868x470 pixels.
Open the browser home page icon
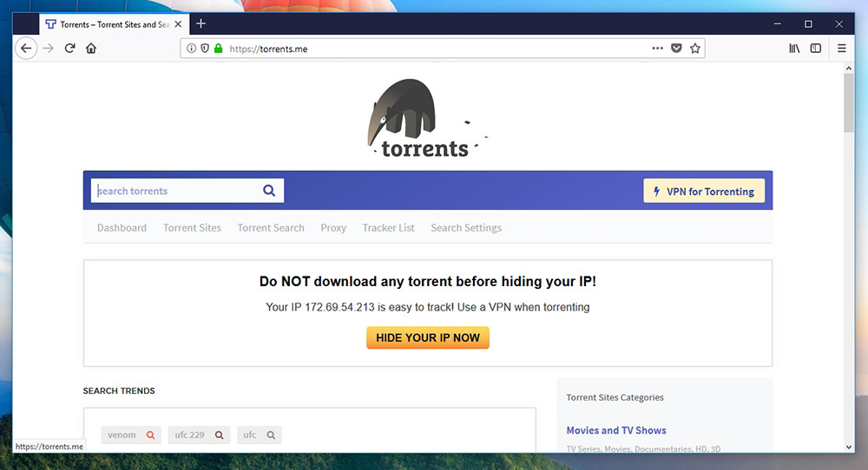pyautogui.click(x=91, y=48)
